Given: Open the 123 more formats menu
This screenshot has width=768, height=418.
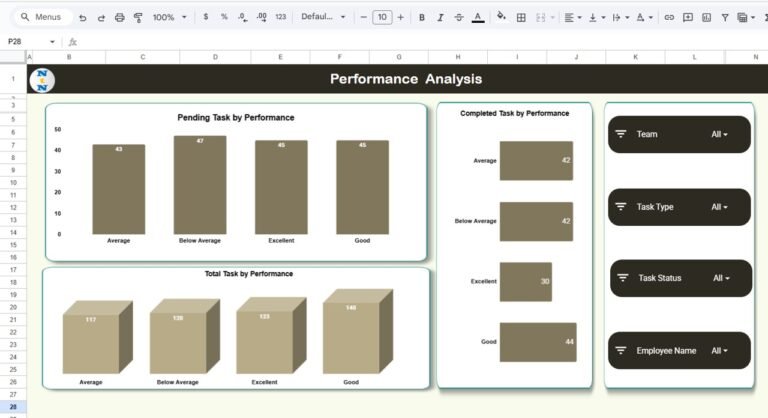Looking at the screenshot, I should coord(281,17).
